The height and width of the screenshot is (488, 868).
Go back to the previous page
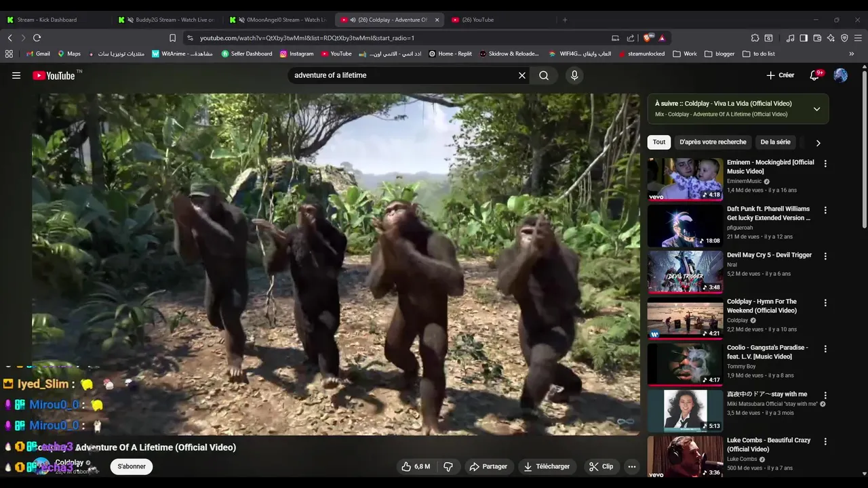pos(9,38)
